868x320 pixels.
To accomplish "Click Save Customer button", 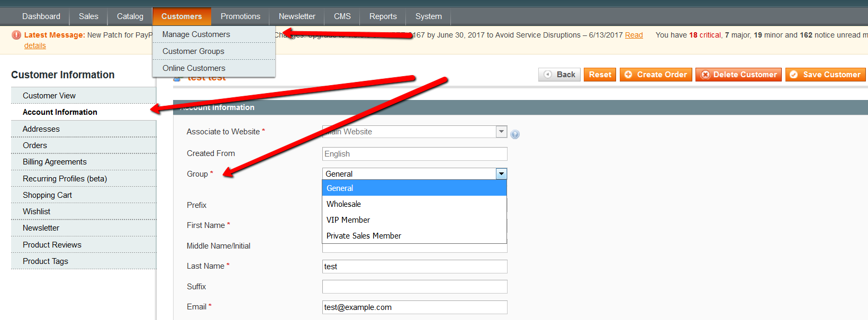I will [x=826, y=75].
